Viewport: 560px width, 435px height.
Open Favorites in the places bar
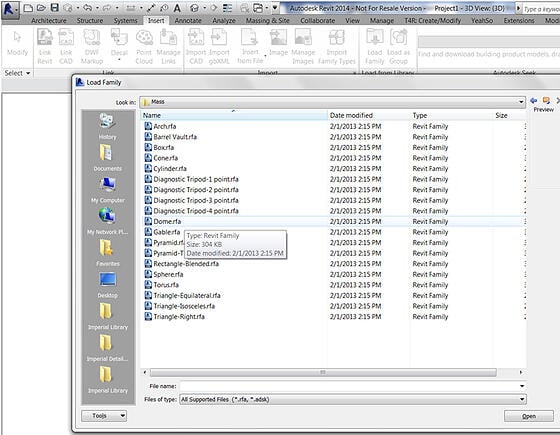(108, 253)
